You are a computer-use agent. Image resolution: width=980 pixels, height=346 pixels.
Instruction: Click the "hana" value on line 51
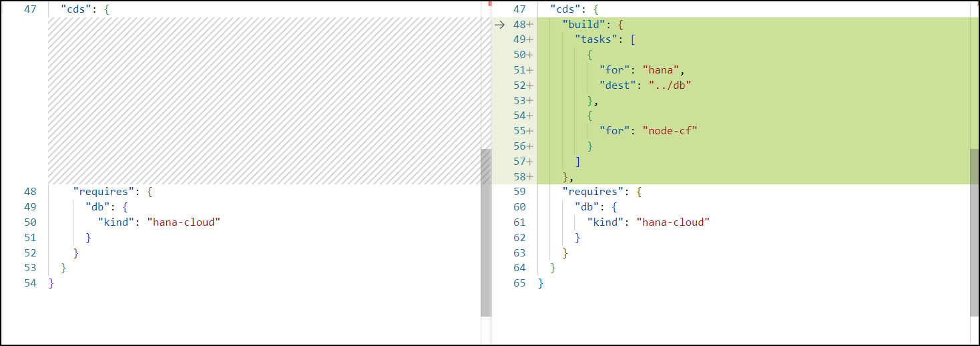click(x=661, y=70)
